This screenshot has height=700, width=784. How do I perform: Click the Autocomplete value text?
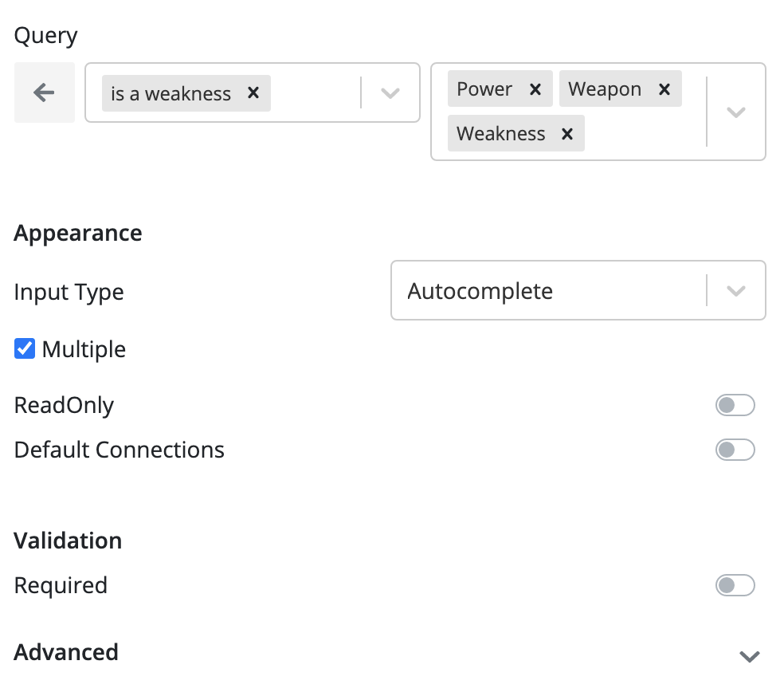480,291
